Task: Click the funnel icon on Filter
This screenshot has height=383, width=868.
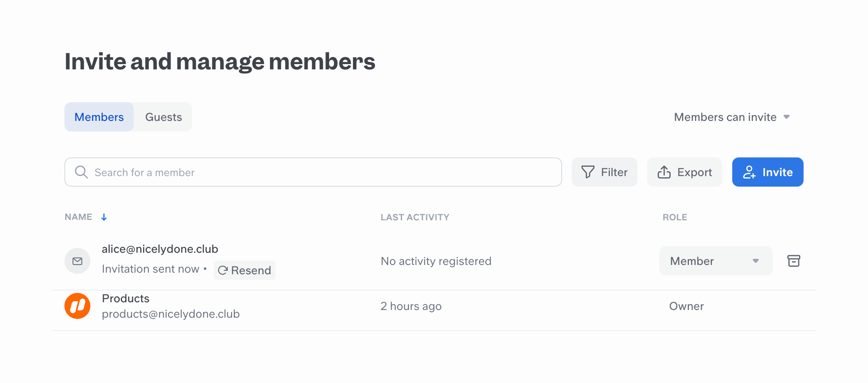Action: (x=588, y=172)
